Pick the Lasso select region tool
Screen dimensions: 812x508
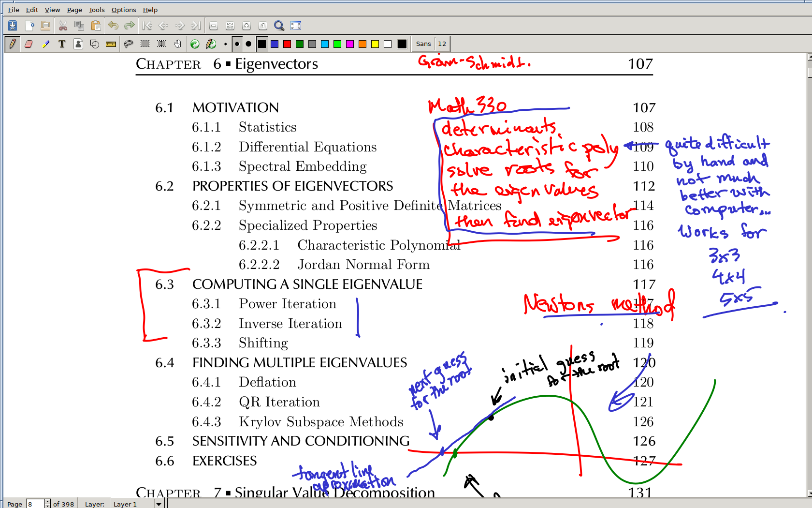pos(129,44)
